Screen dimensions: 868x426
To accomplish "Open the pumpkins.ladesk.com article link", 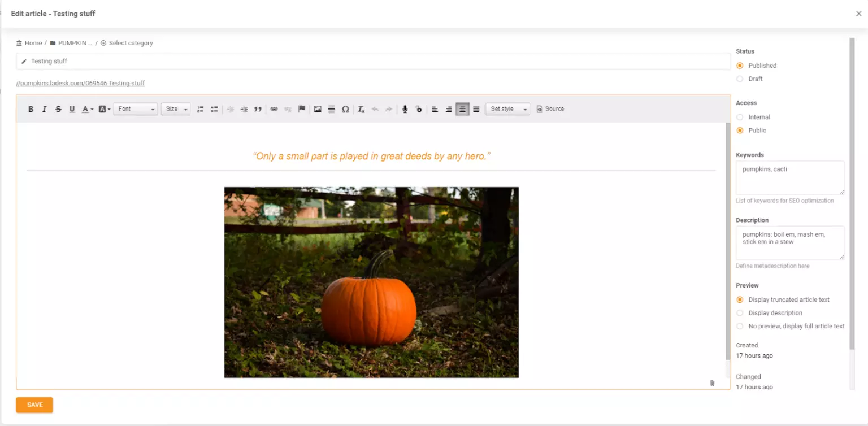I will pyautogui.click(x=80, y=82).
